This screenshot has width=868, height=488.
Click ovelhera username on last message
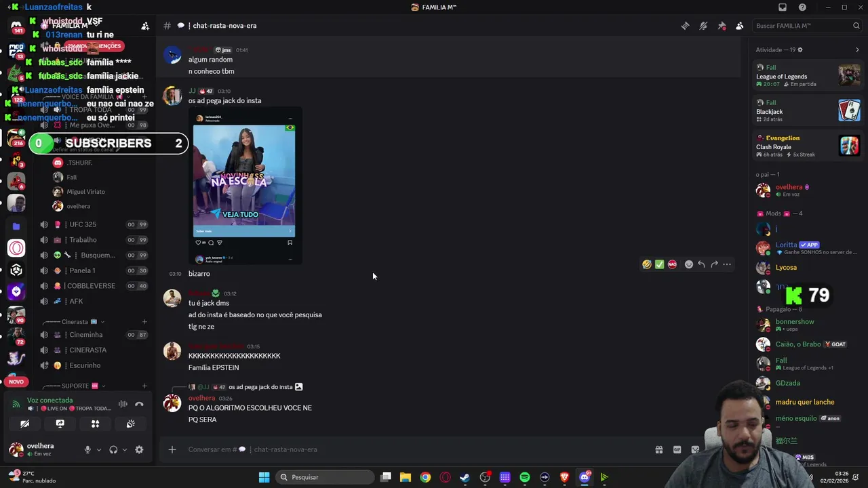(201, 398)
